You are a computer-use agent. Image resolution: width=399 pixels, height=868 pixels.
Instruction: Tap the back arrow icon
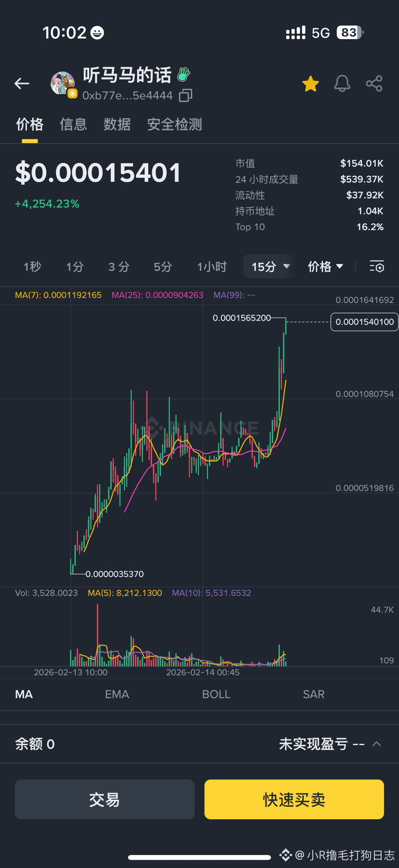point(22,84)
